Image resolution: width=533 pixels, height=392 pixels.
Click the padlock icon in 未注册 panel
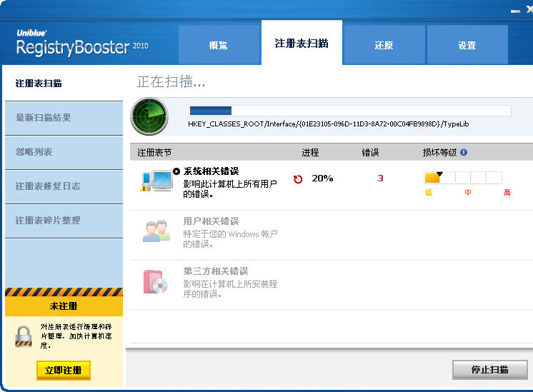tap(24, 336)
